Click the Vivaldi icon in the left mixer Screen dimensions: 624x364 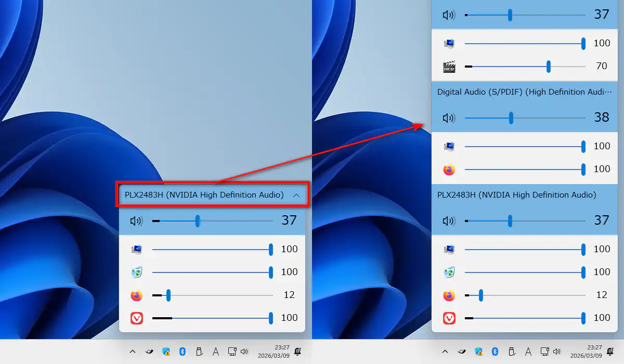point(136,318)
